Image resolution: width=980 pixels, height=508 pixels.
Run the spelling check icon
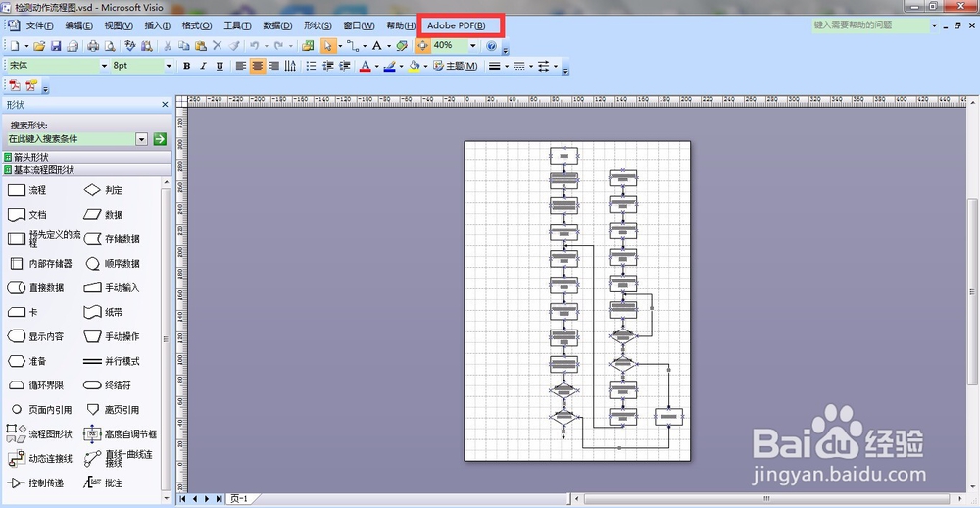tap(130, 46)
